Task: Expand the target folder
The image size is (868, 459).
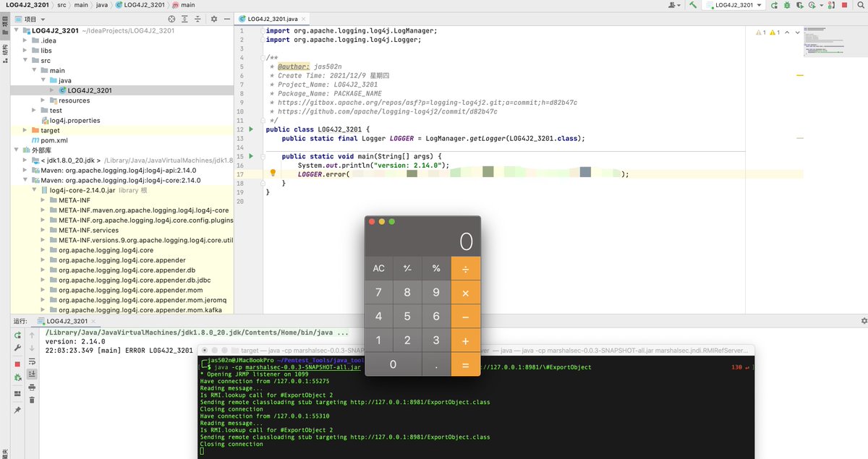Action: pos(25,130)
